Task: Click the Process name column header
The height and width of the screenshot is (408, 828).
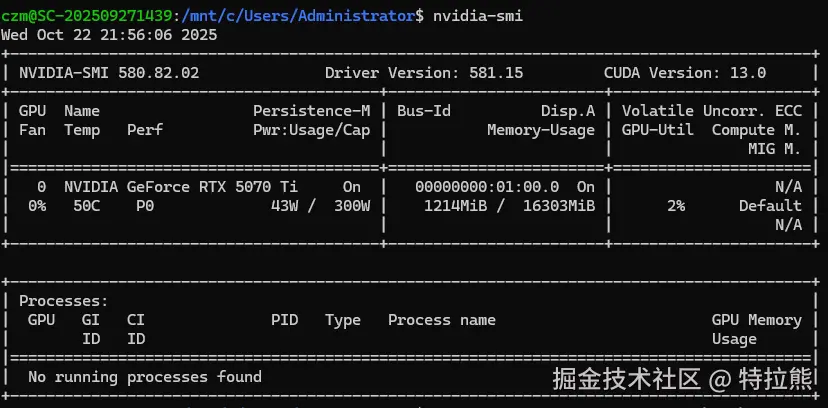Action: pyautogui.click(x=442, y=320)
